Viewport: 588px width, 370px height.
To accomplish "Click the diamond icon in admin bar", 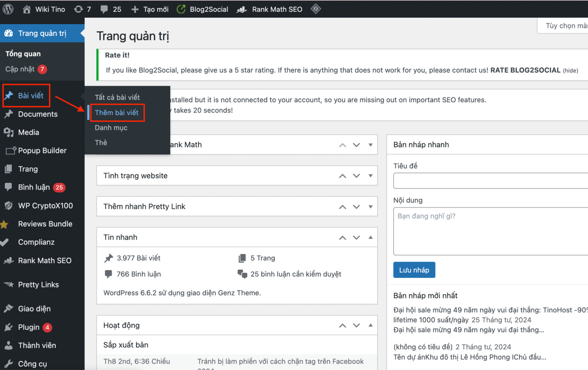I will click(316, 9).
